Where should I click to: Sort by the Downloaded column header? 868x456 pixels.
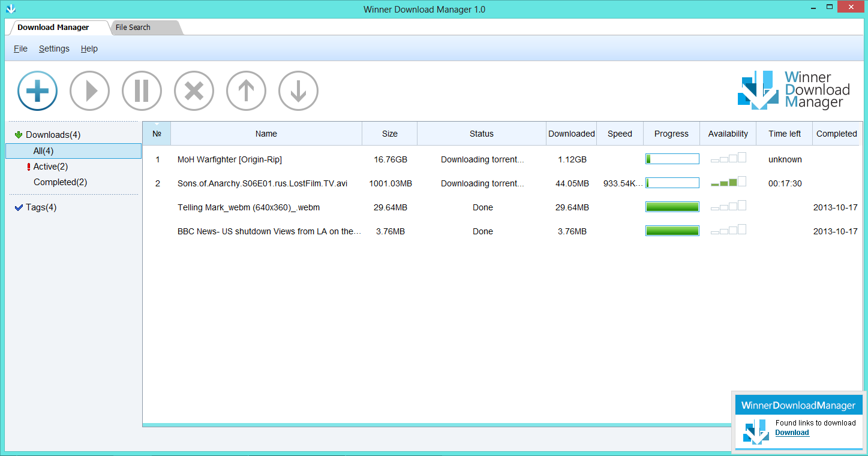pyautogui.click(x=572, y=134)
